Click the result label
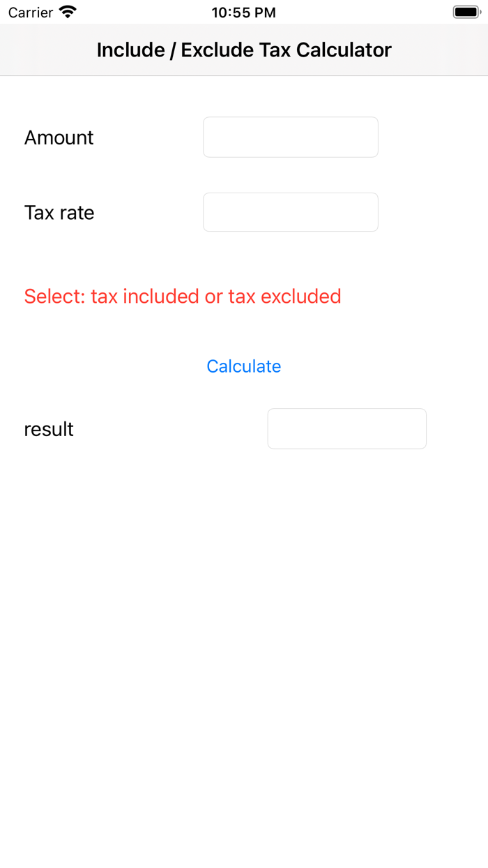Viewport: 488px width, 868px height. [x=48, y=428]
